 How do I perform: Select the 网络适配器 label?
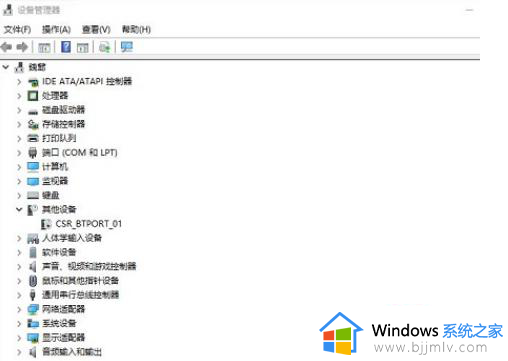pyautogui.click(x=63, y=309)
